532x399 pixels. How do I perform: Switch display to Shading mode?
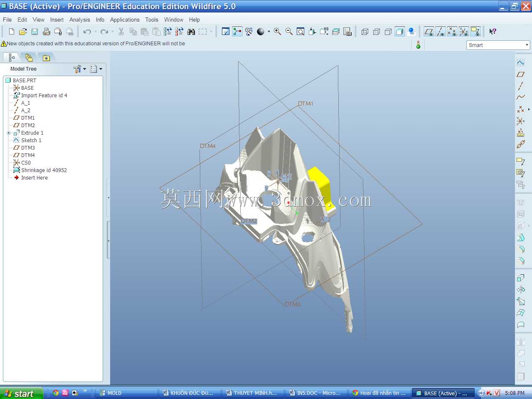tap(400, 32)
